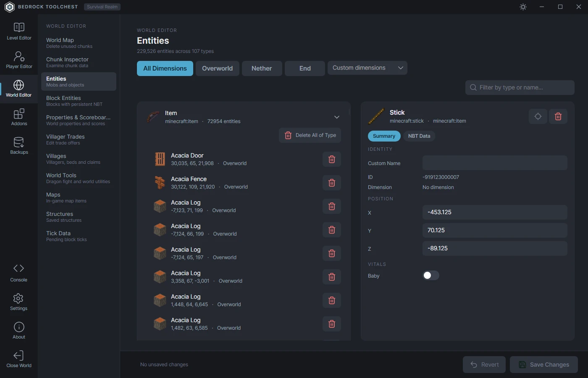Switch to the End dimension tab
This screenshot has height=378, width=588.
click(305, 68)
